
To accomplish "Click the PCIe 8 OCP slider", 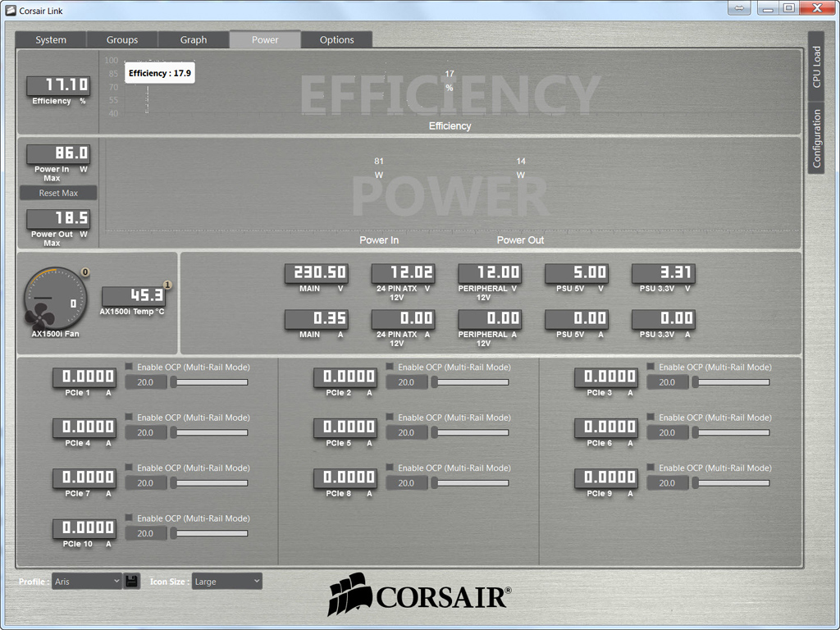I will [x=470, y=482].
